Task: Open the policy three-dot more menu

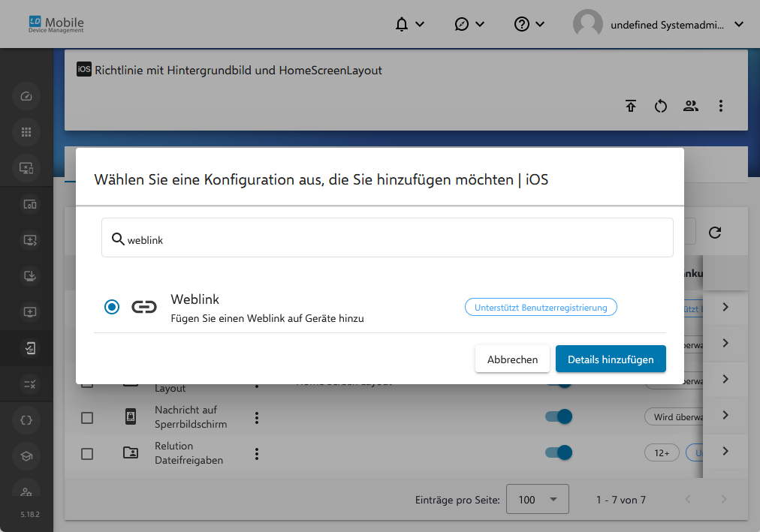Action: pos(721,106)
